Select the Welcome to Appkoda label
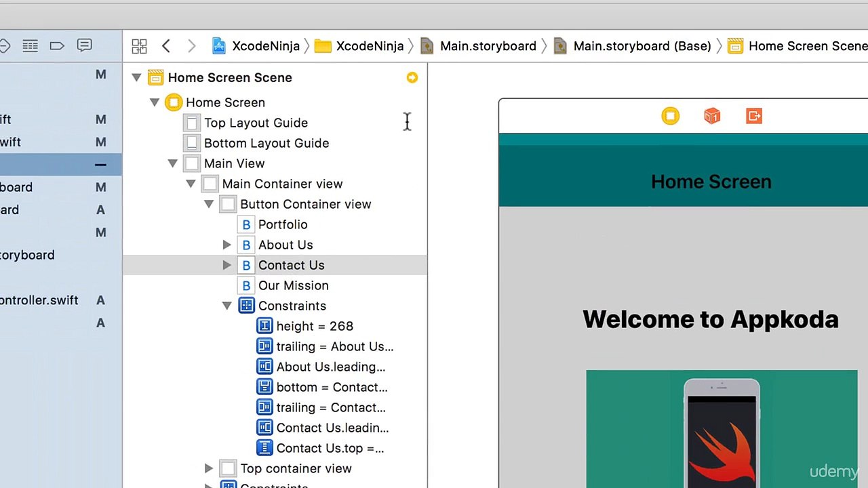868x488 pixels. point(711,319)
